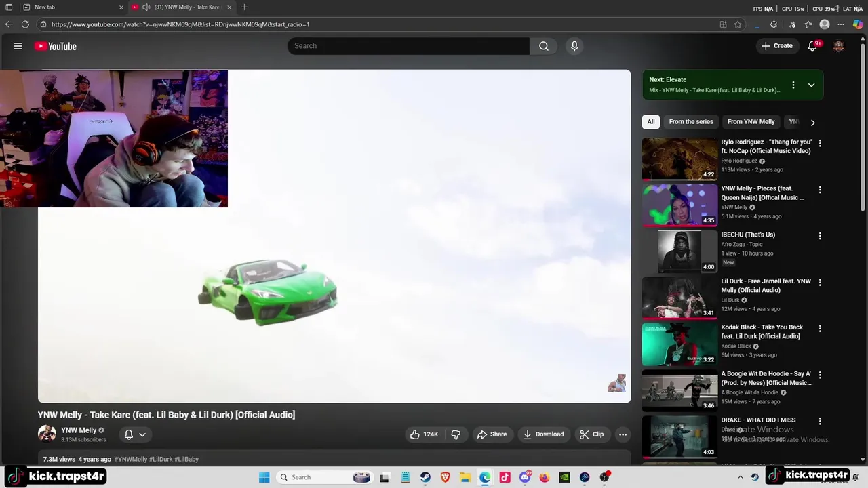The width and height of the screenshot is (868, 488).
Task: Close the New tab browser tab
Action: click(x=121, y=7)
